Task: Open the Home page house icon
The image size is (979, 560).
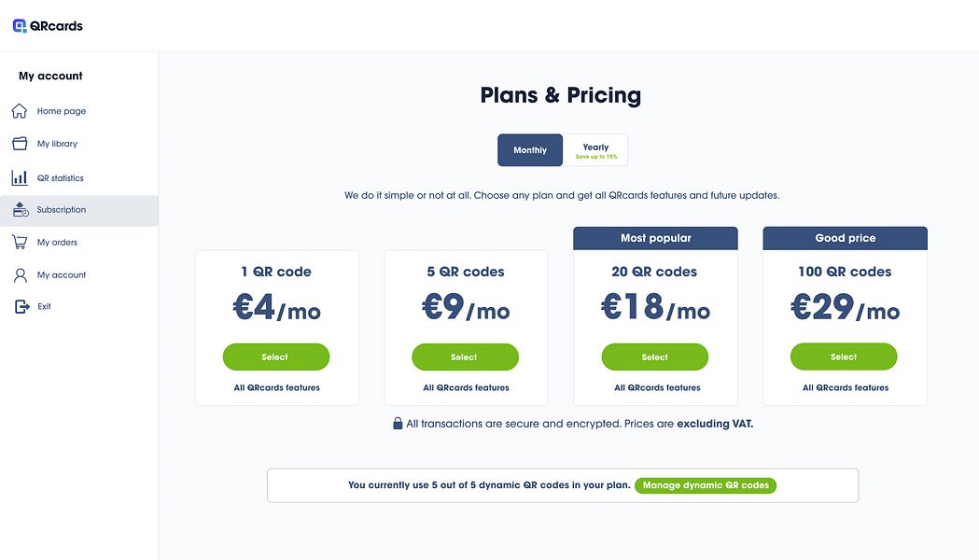Action: pos(20,111)
